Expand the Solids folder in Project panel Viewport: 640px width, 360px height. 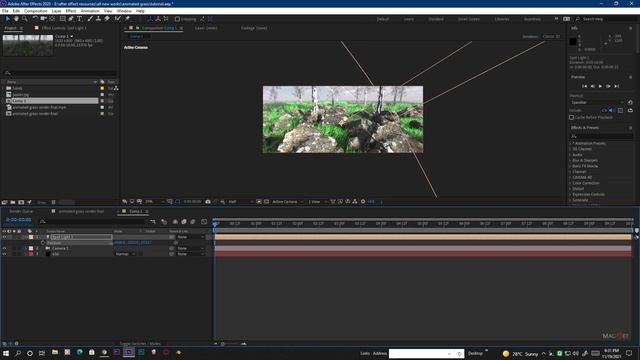click(3, 88)
